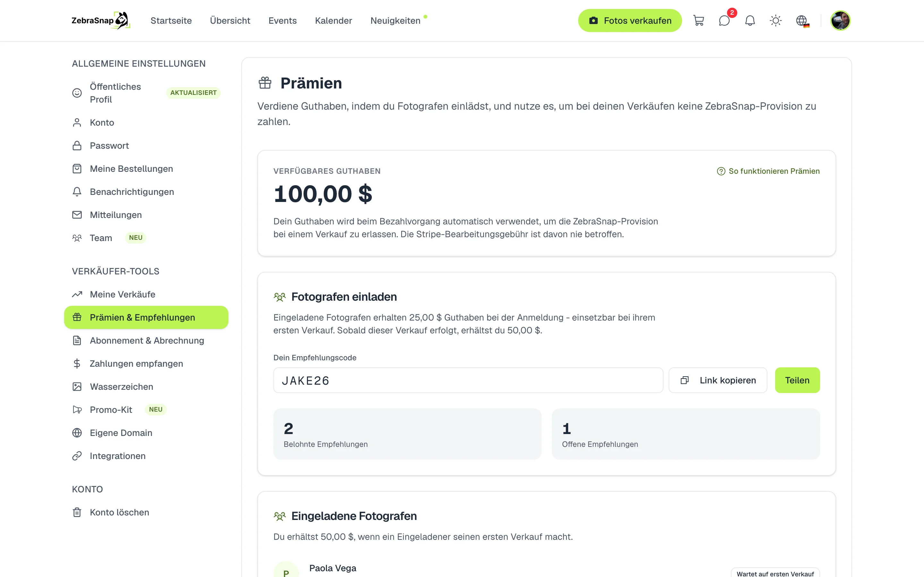Click the Link kopieren button
924x577 pixels.
(718, 380)
